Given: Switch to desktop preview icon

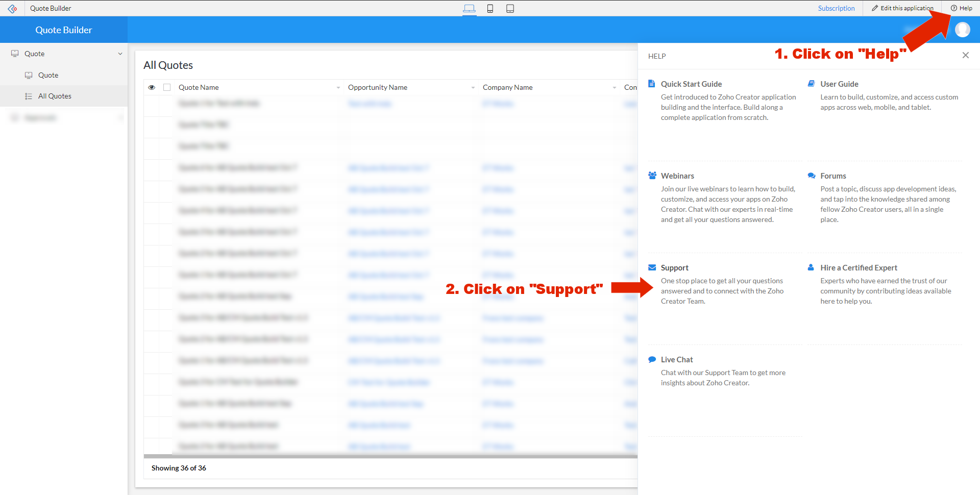Looking at the screenshot, I should click(469, 9).
